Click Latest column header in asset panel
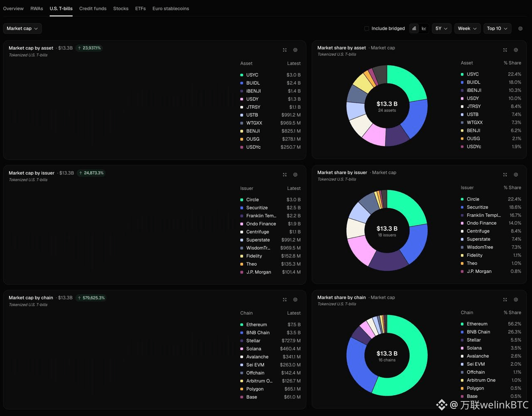 pyautogui.click(x=294, y=64)
